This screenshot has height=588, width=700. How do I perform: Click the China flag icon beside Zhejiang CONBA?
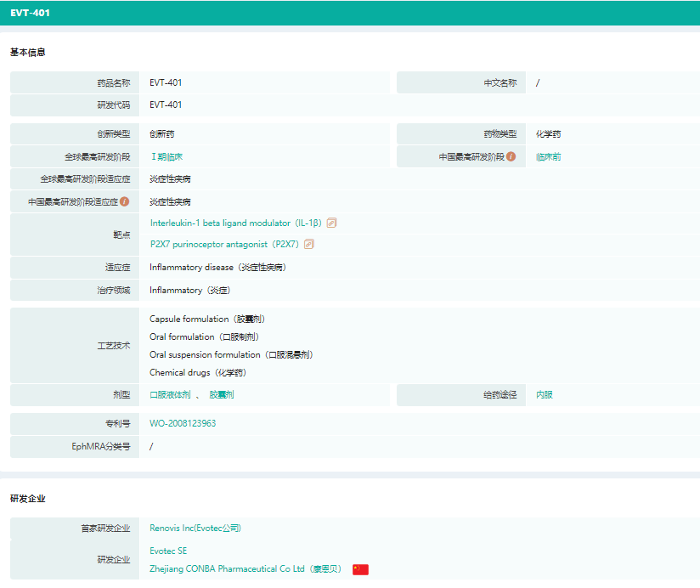[x=360, y=569]
